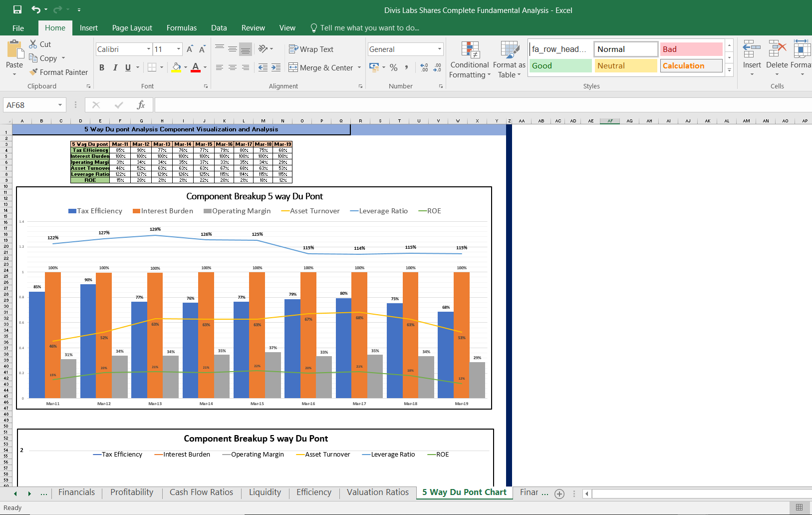This screenshot has height=515, width=812.
Task: Click the Borders icon
Action: click(152, 67)
